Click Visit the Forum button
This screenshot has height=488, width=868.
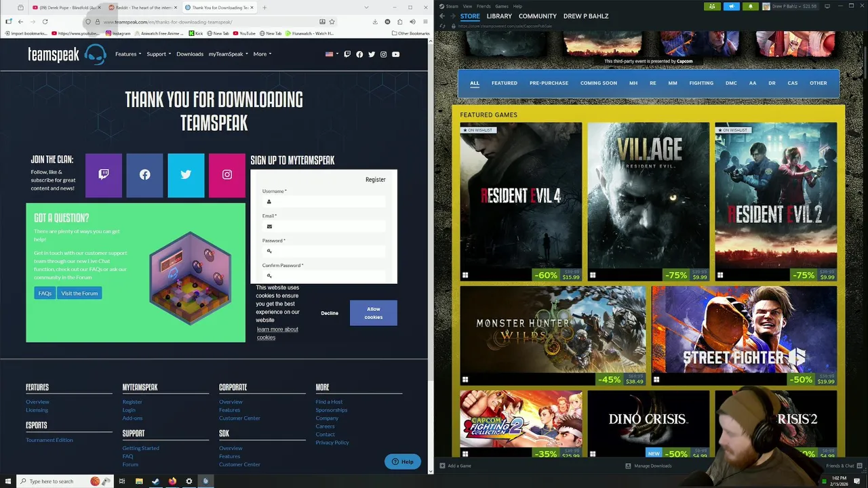79,293
